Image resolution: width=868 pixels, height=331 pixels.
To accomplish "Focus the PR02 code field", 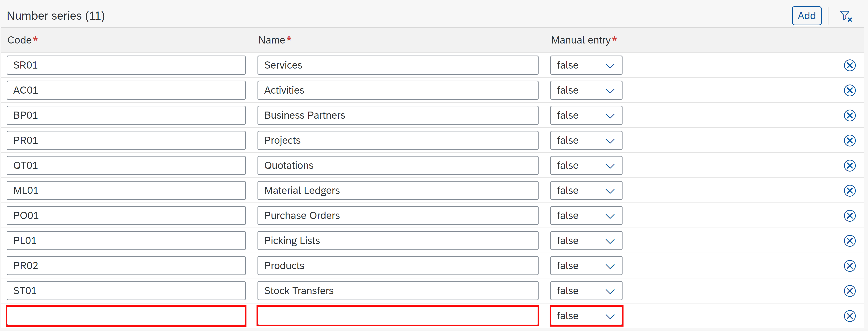I will tap(126, 266).
